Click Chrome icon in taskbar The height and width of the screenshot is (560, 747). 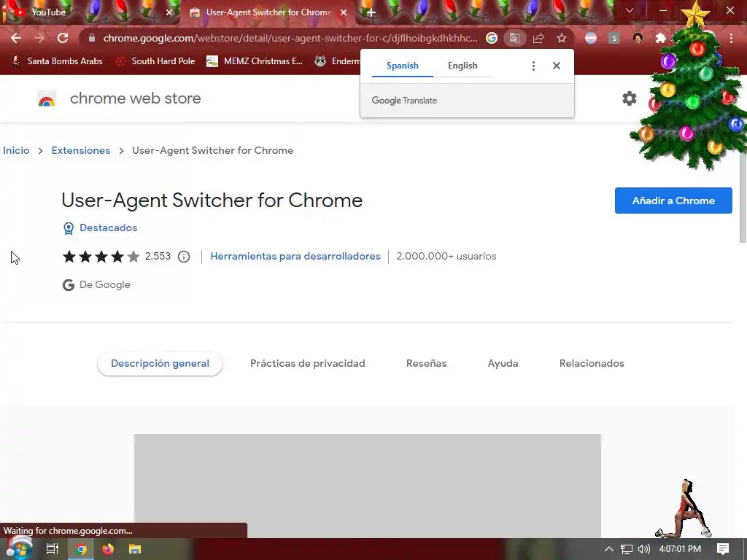pos(81,549)
